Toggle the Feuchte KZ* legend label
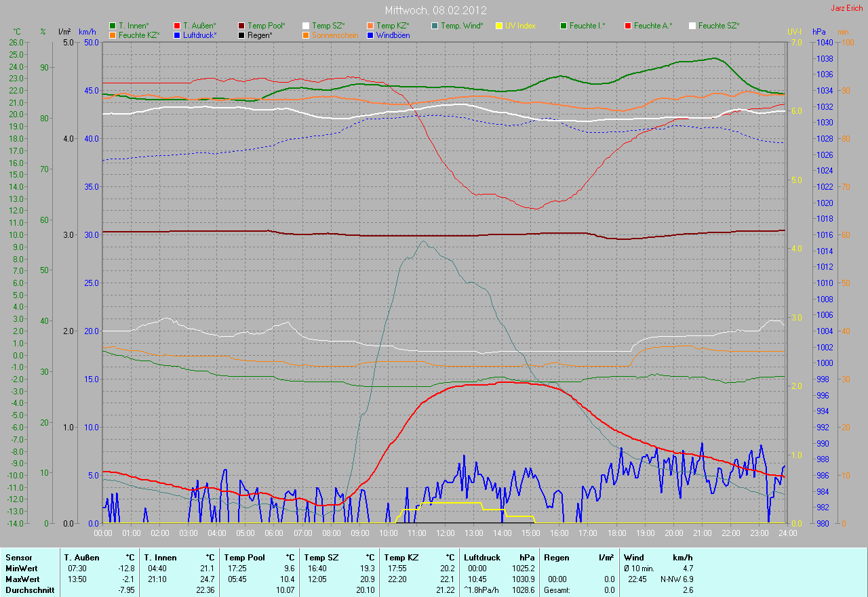This screenshot has height=597, width=868. click(x=139, y=35)
